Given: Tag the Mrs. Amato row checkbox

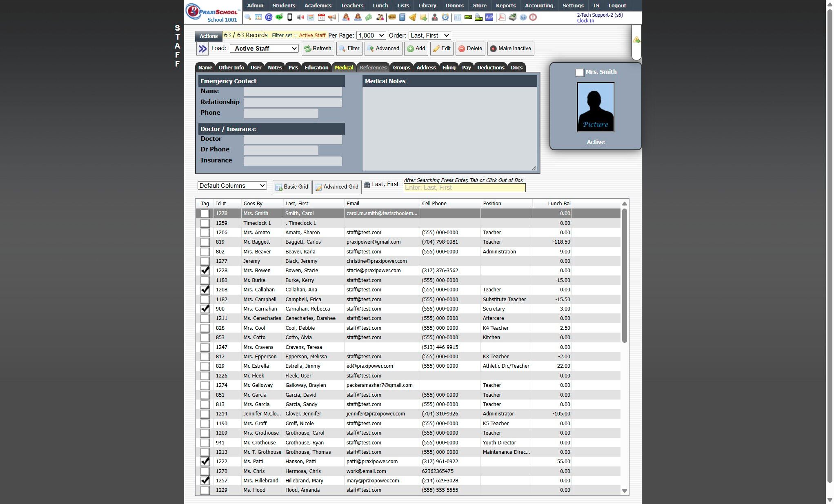Looking at the screenshot, I should point(205,233).
